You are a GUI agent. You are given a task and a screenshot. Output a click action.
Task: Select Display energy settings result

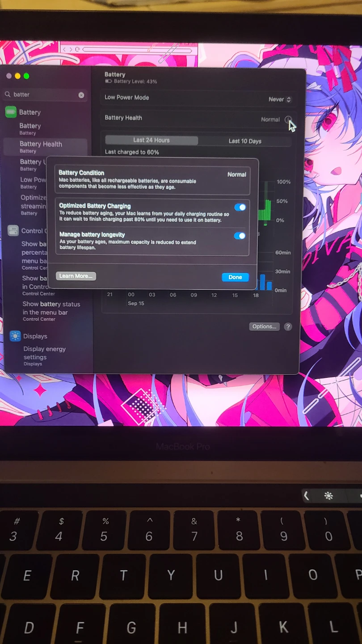coord(44,356)
